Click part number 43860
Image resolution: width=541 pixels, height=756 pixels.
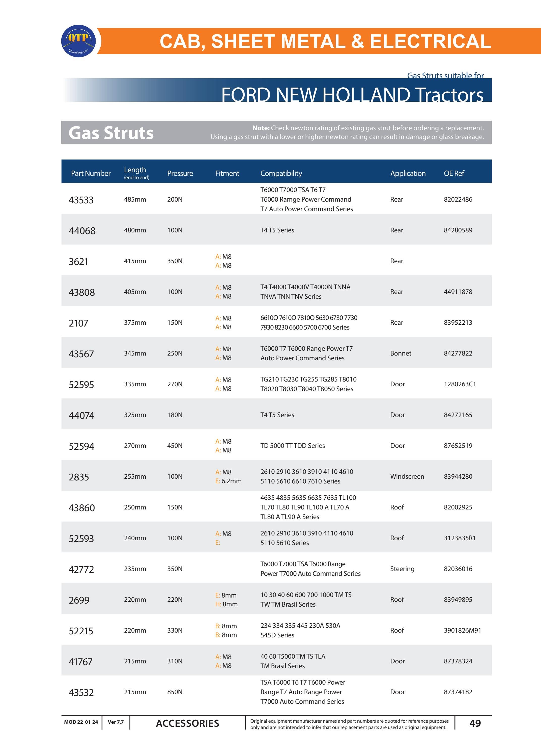coord(82,508)
